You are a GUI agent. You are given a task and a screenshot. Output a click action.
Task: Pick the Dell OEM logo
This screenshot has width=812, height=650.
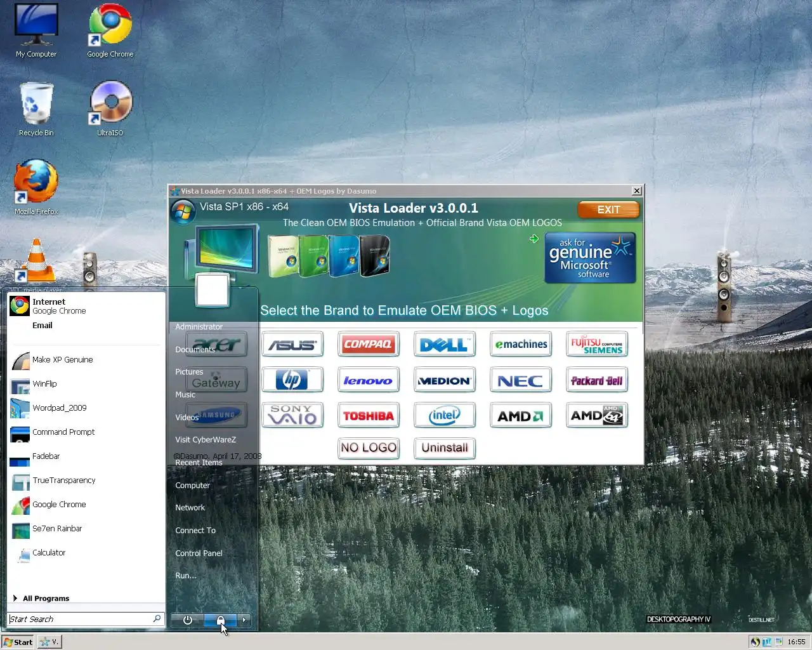point(444,345)
